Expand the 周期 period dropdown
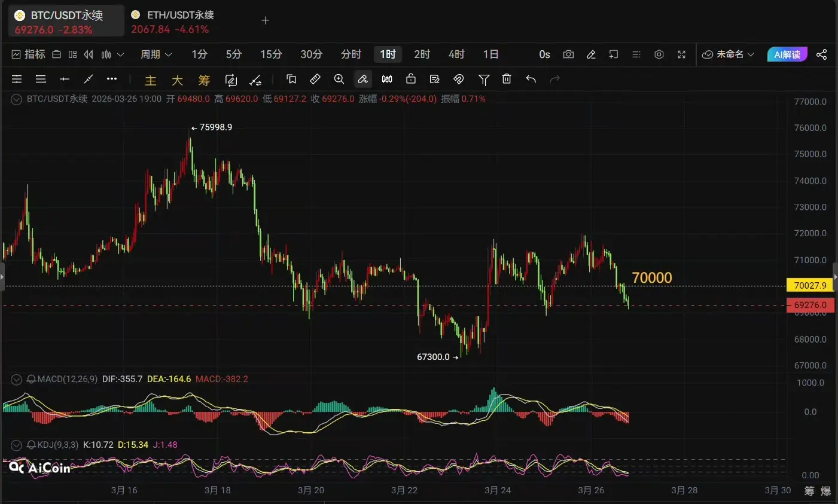This screenshot has height=504, width=838. 156,54
